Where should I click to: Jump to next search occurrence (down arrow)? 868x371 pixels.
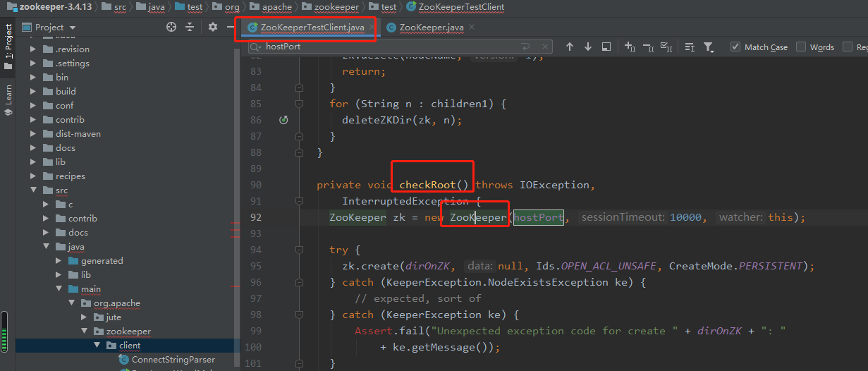[588, 47]
